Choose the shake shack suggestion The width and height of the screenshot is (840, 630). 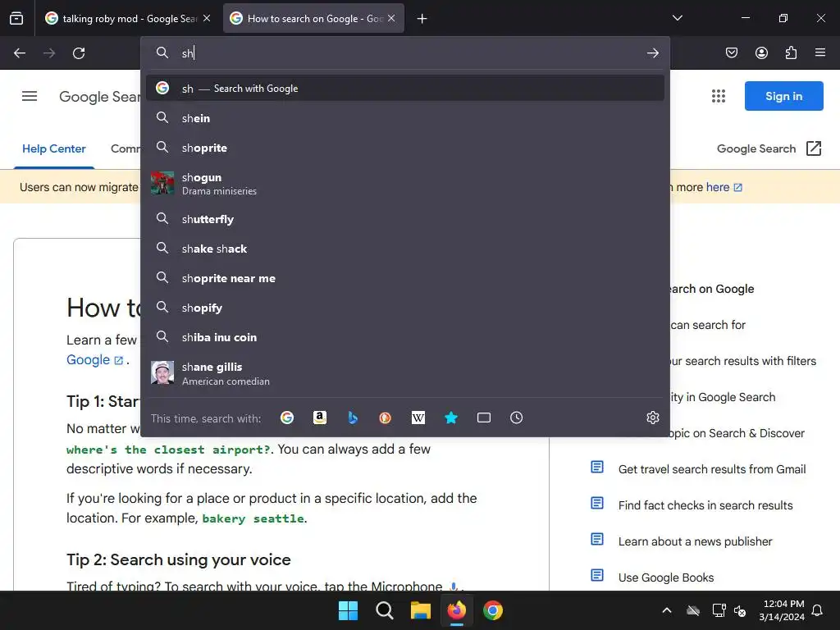405,249
